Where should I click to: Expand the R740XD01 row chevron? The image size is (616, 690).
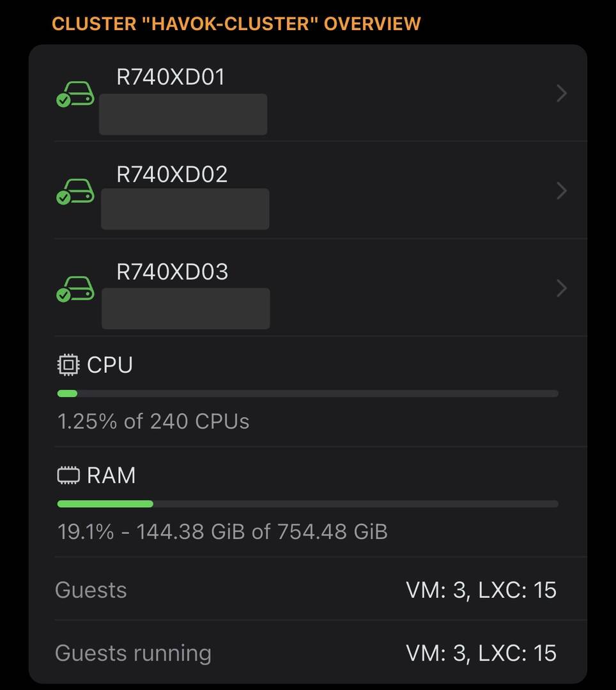561,94
